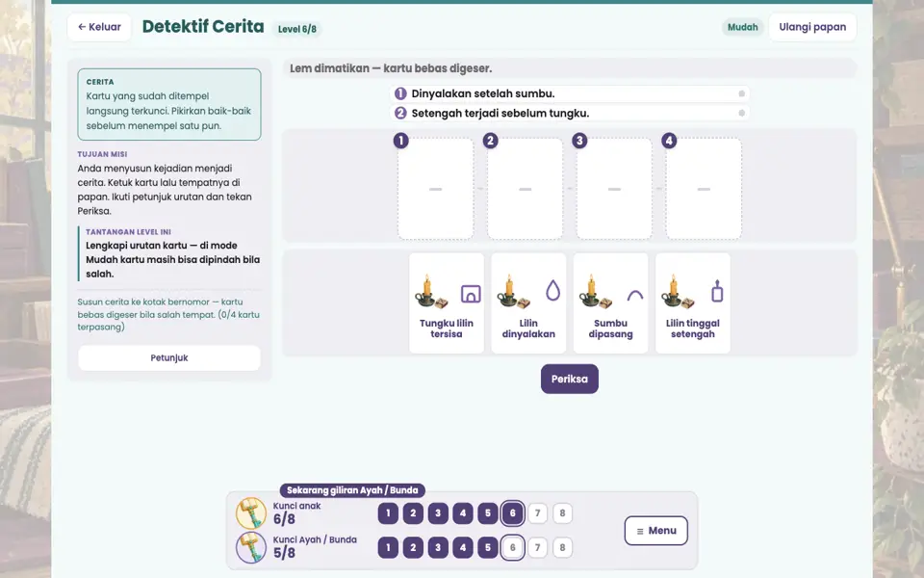This screenshot has width=924, height=578.
Task: Select level 6 in Kunci anak row
Action: 513,513
